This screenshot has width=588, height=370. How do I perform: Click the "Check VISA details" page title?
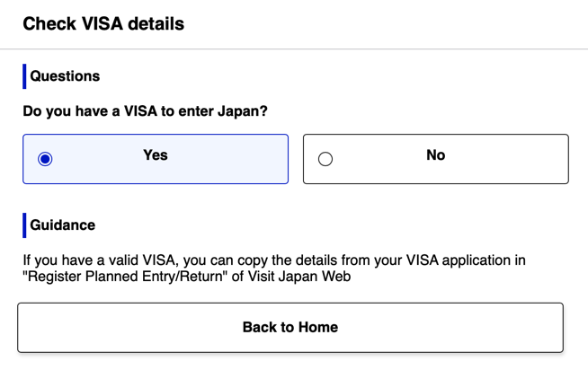coord(103,24)
